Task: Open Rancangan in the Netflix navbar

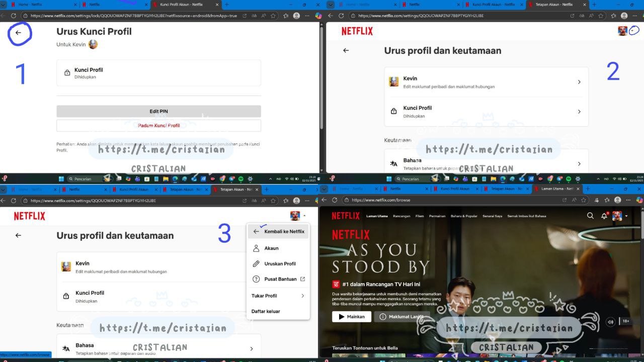Action: (401, 216)
